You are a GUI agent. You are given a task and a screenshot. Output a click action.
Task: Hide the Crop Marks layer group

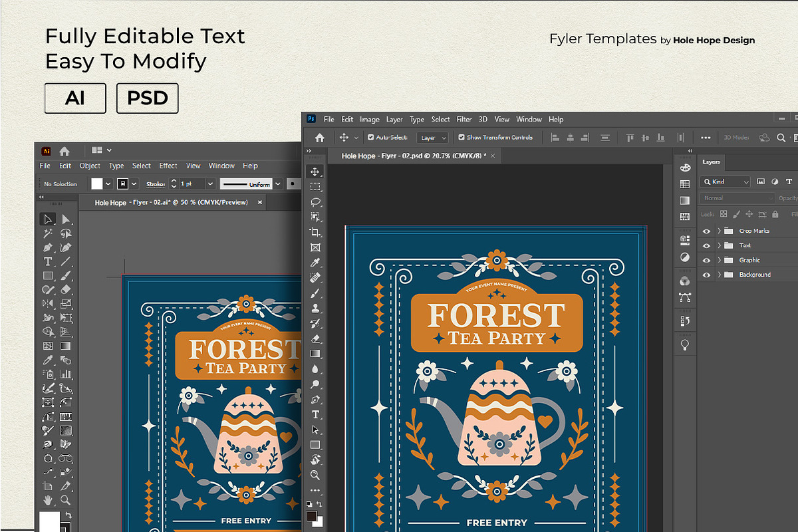click(706, 231)
